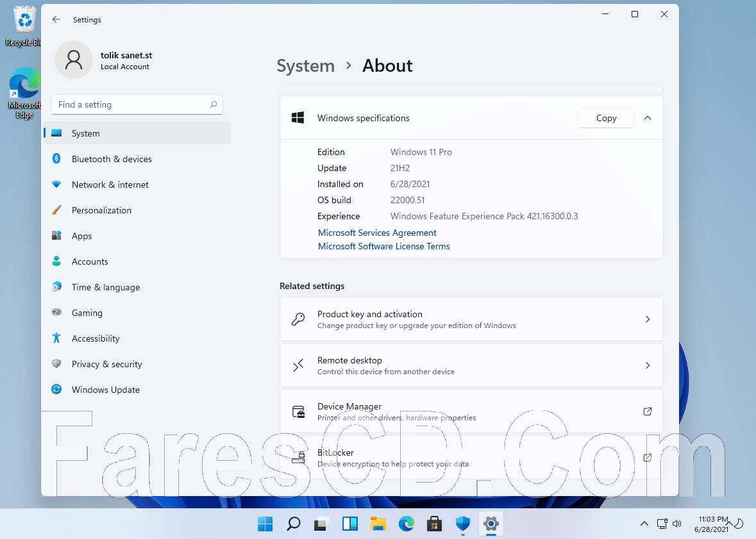Open the Microsoft Software License Terms link
Image resolution: width=756 pixels, height=539 pixels.
384,246
